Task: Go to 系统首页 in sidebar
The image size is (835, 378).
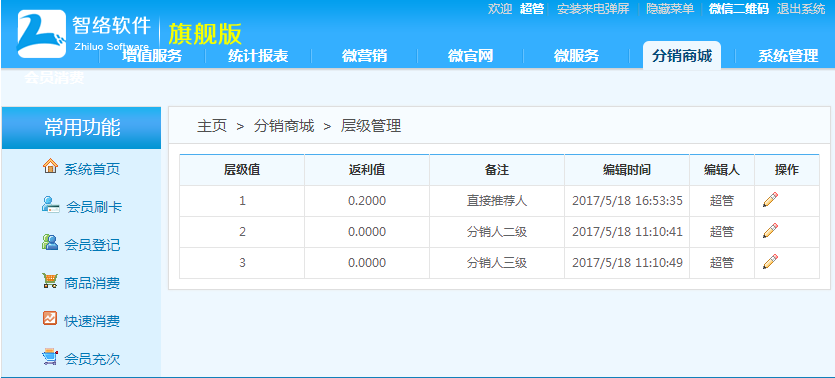Action: click(92, 170)
